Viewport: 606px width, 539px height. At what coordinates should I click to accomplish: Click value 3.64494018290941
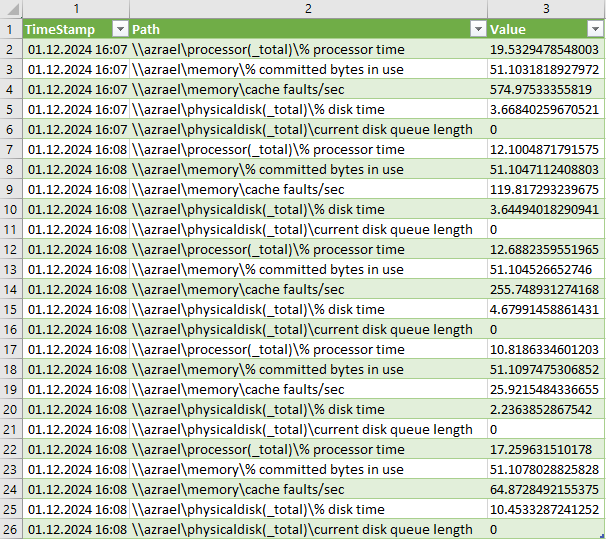pyautogui.click(x=544, y=209)
